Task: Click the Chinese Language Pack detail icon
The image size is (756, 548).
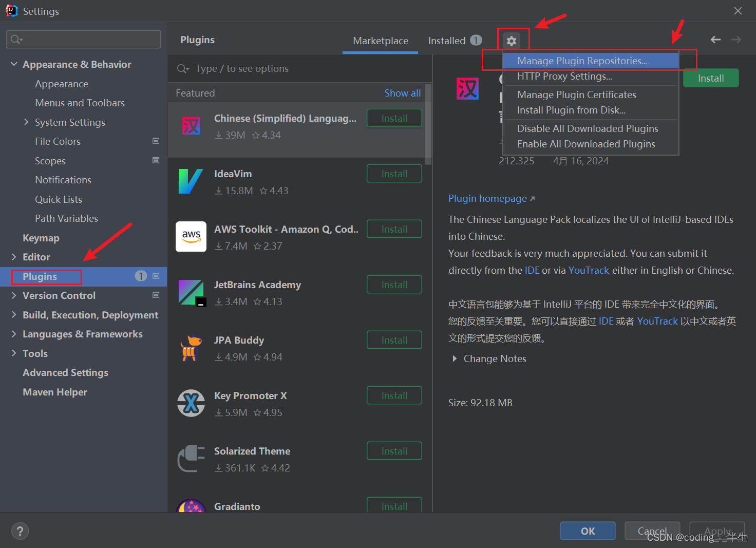Action: [467, 88]
